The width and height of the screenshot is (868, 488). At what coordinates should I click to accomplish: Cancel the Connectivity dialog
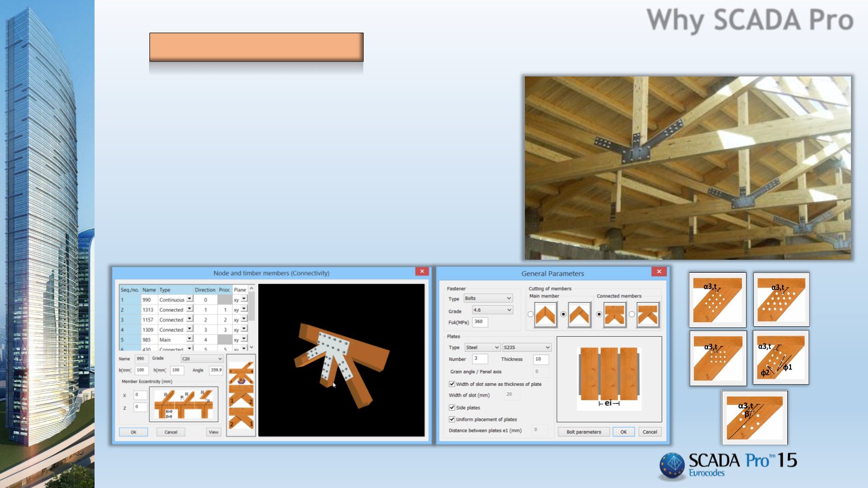[171, 432]
